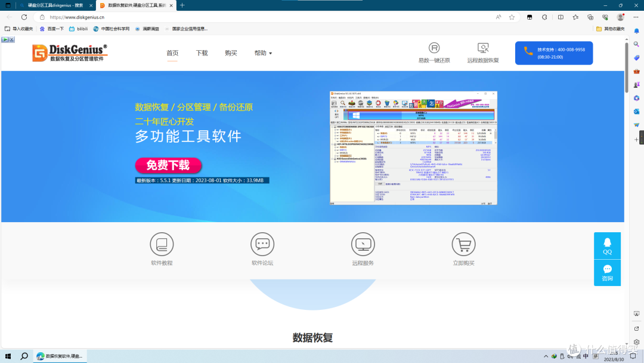The width and height of the screenshot is (644, 363).
Task: Click the address bar URL field
Action: [239, 17]
